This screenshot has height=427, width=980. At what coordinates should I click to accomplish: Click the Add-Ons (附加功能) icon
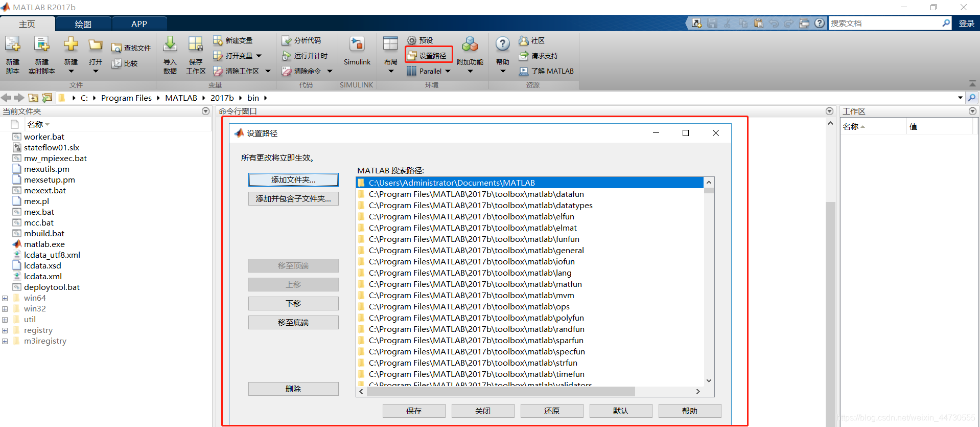pos(470,44)
